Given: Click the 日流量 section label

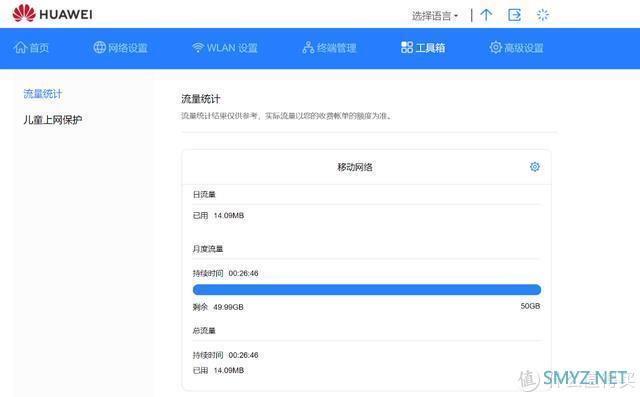Looking at the screenshot, I should coord(204,195).
